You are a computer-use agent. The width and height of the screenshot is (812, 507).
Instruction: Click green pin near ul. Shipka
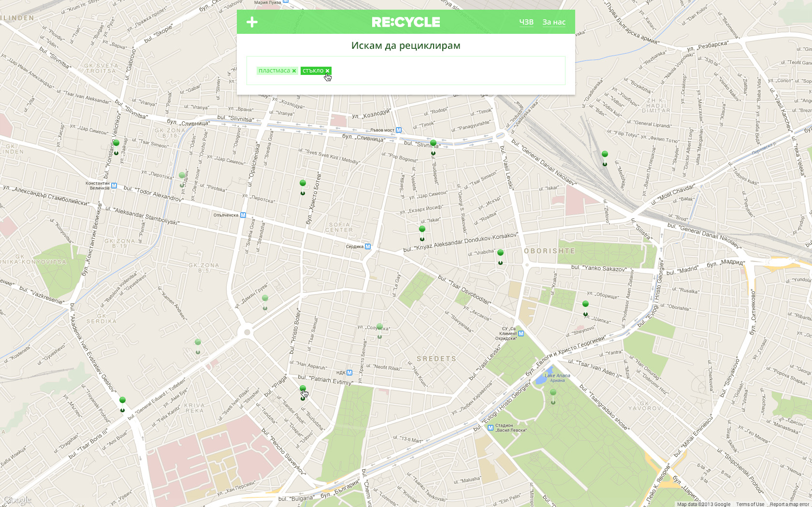[x=585, y=304]
